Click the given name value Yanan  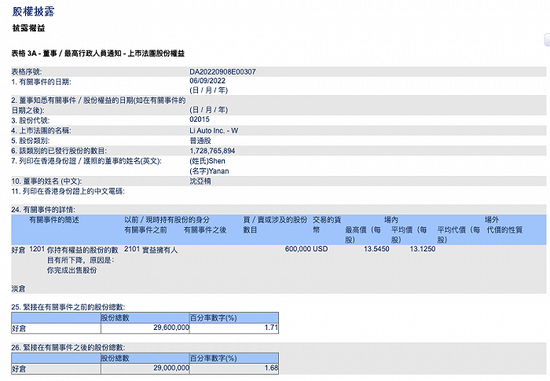(x=219, y=171)
